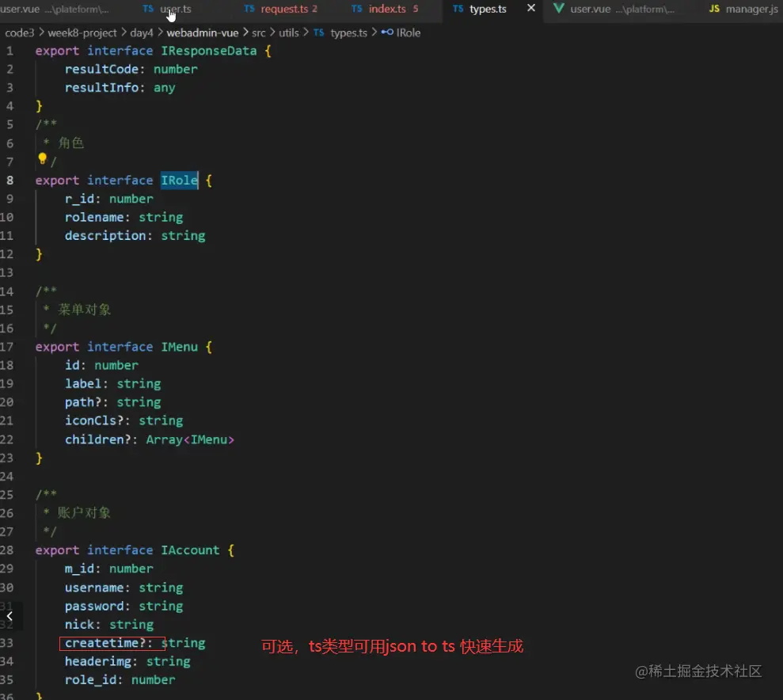Click the resultInfo property
This screenshot has width=783, height=700.
(101, 87)
